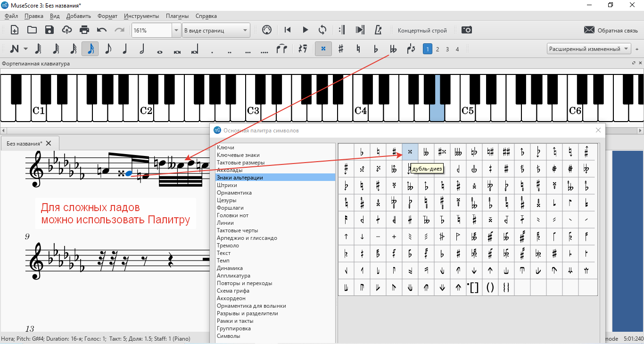This screenshot has height=344, width=644.
Task: Open the 'В виде страниц' view mode dropdown
Action: point(216,31)
